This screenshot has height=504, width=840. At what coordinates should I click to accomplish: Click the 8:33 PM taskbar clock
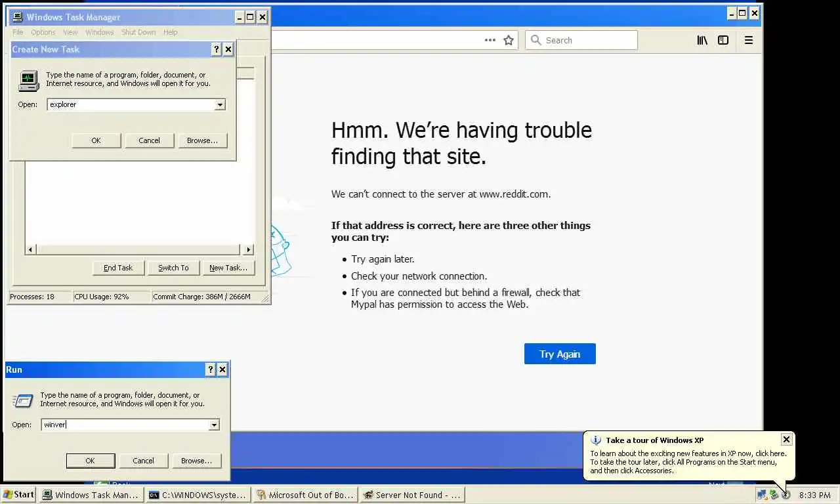[x=814, y=495]
